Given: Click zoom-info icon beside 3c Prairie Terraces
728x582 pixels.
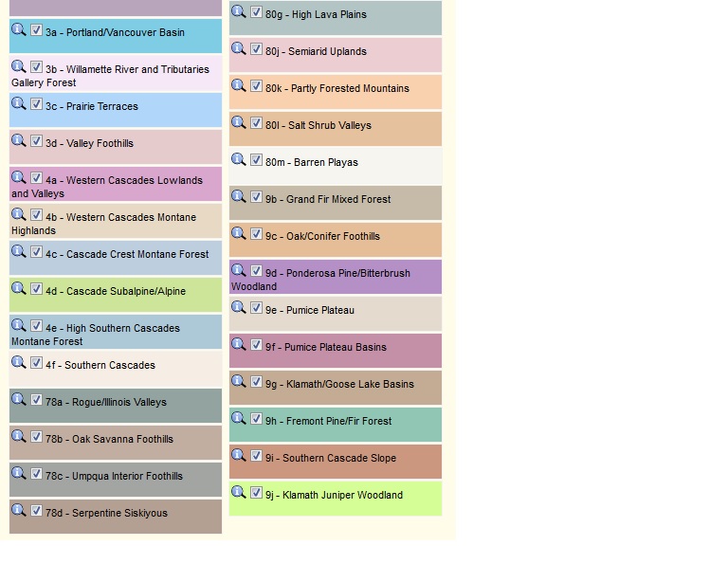Looking at the screenshot, I should [18, 103].
